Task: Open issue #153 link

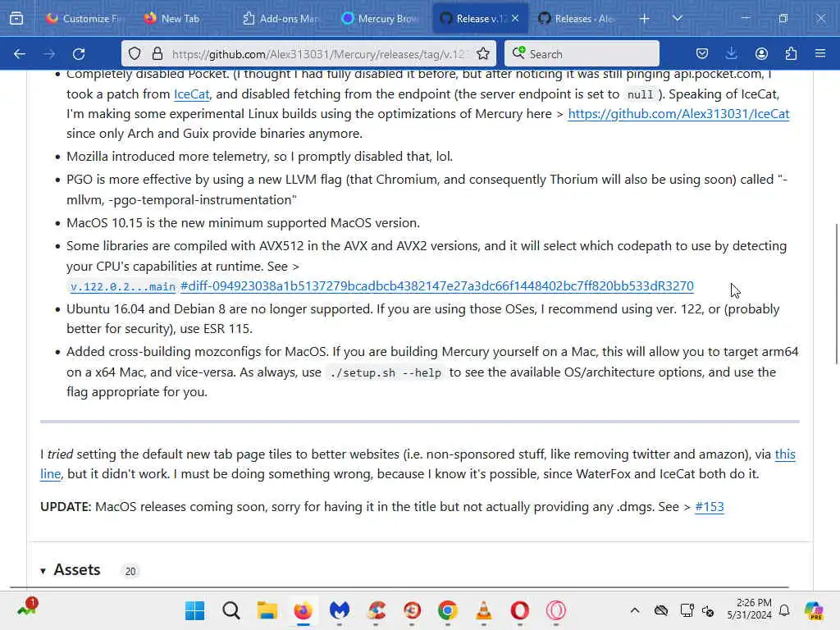Action: point(709,507)
